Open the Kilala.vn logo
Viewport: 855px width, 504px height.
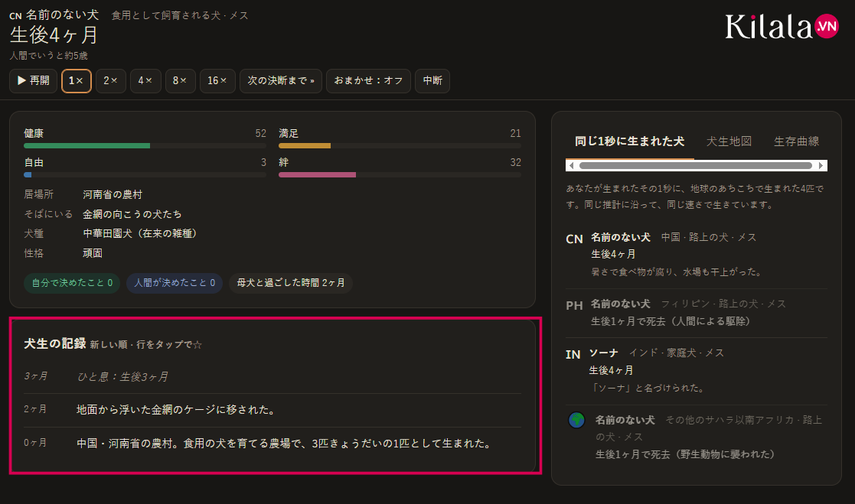(x=782, y=26)
